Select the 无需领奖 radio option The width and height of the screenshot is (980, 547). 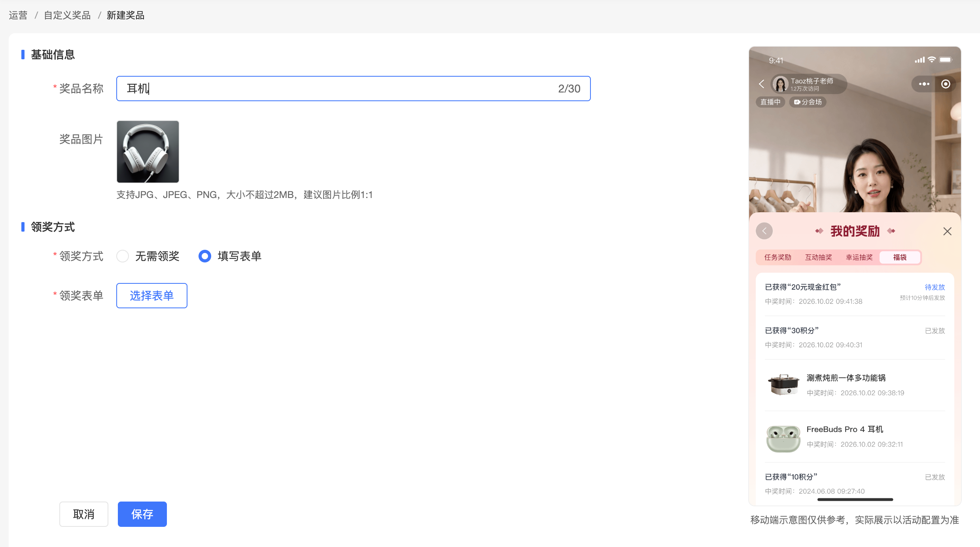[x=123, y=256]
